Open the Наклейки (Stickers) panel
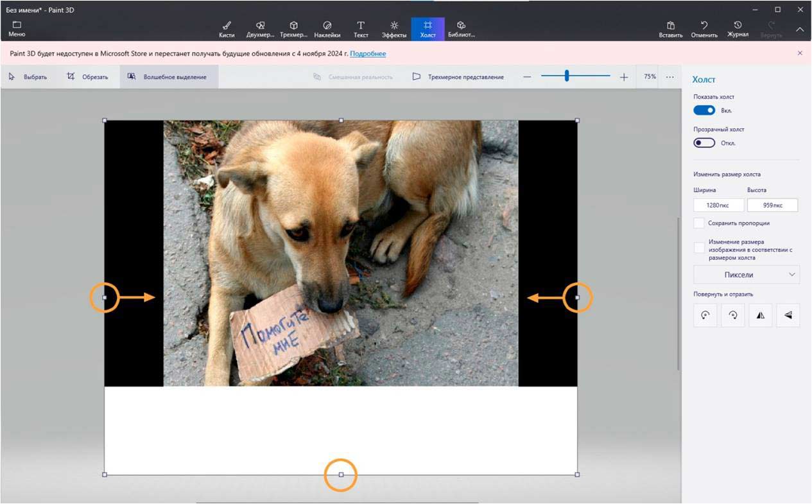 [x=327, y=29]
